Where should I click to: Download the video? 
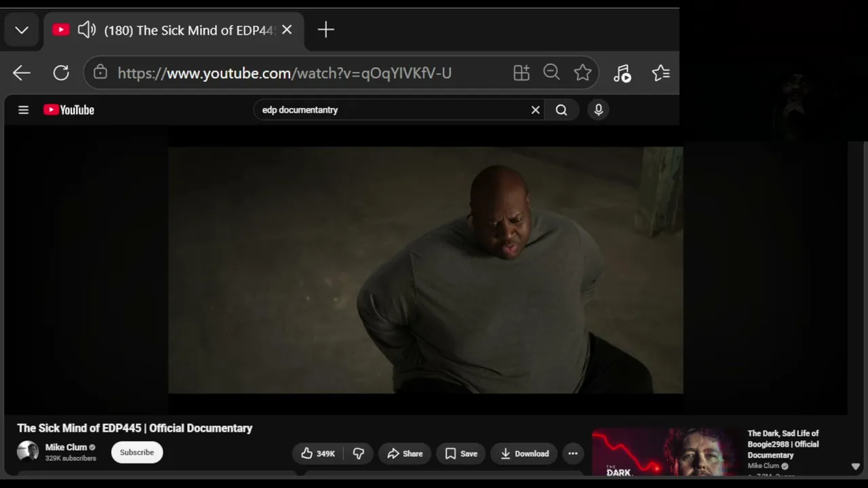525,453
